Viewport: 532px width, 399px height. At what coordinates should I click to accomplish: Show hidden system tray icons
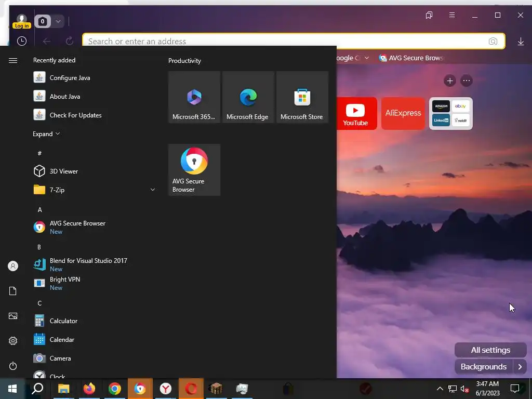(440, 389)
